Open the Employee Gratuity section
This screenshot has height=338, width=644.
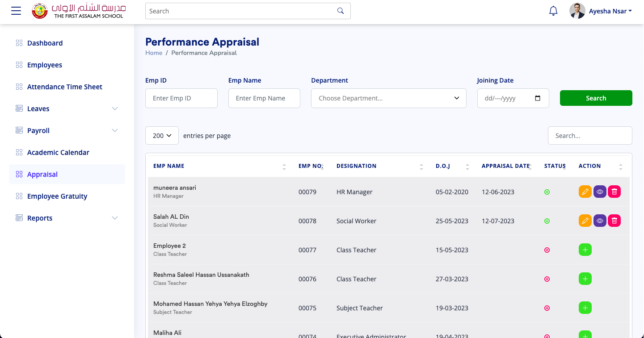[x=57, y=196]
